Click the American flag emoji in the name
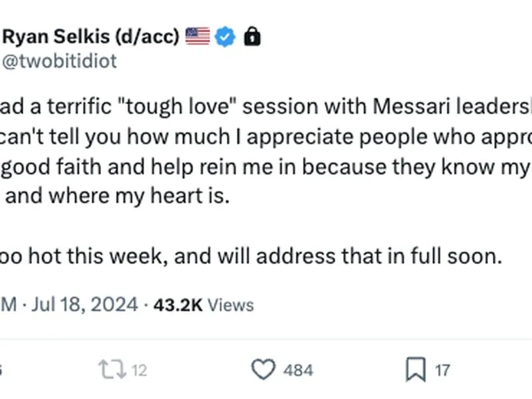 click(x=198, y=36)
